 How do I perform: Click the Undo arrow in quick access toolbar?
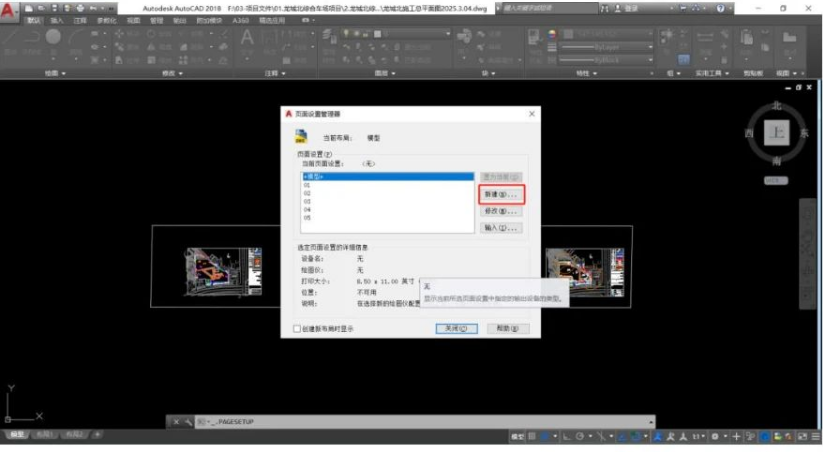(x=93, y=8)
